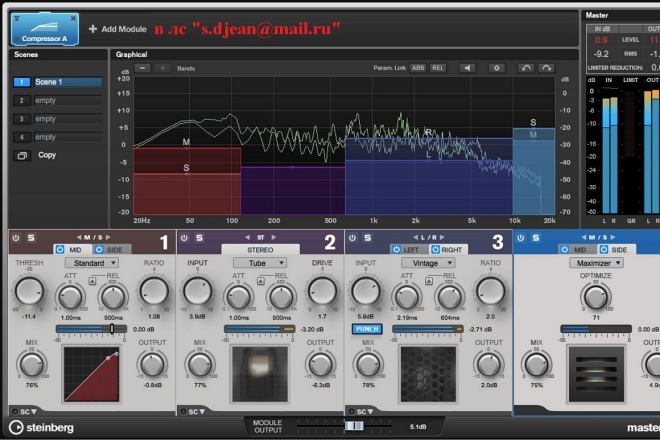Screen dimensions: 660x440
Task: Click the band 2 gain slider at -3.20 dB
Action: [x=260, y=329]
